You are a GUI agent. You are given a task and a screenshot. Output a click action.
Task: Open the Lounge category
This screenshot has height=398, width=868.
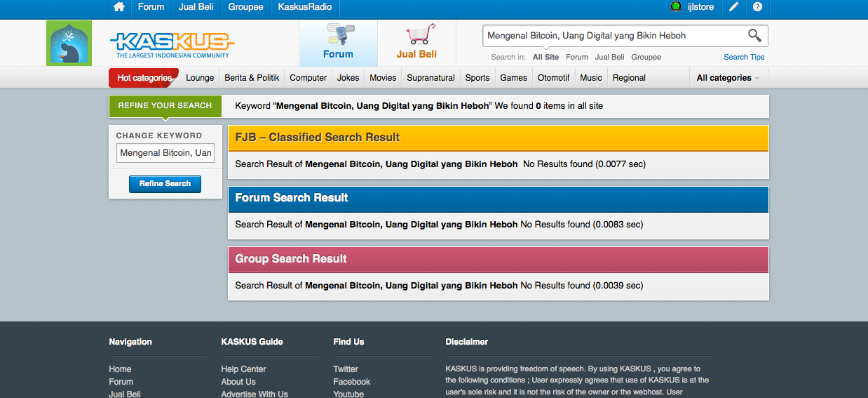point(200,78)
